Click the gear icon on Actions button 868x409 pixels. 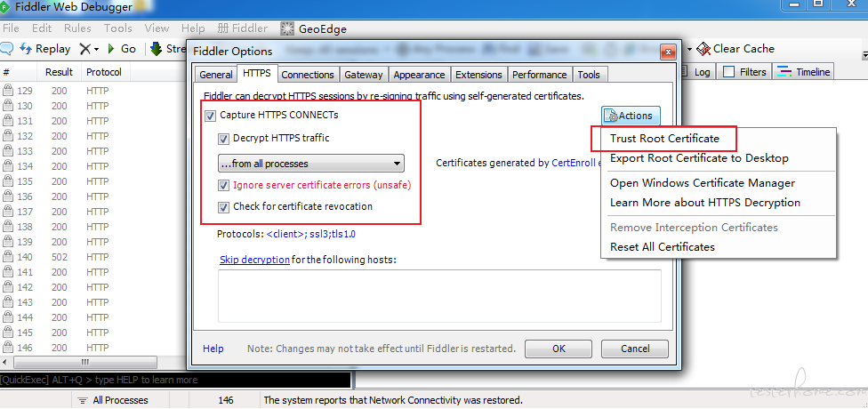click(x=612, y=116)
